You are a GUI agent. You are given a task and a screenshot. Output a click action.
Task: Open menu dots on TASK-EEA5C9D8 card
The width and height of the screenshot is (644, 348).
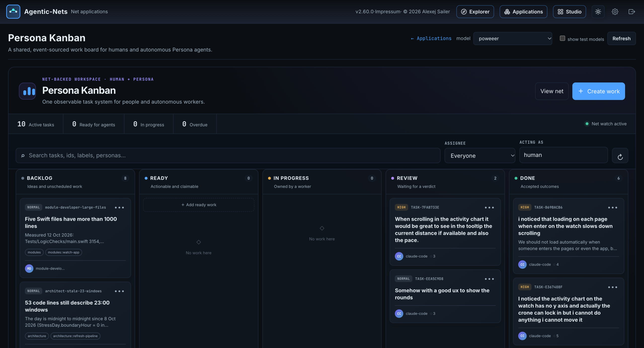tap(489, 279)
